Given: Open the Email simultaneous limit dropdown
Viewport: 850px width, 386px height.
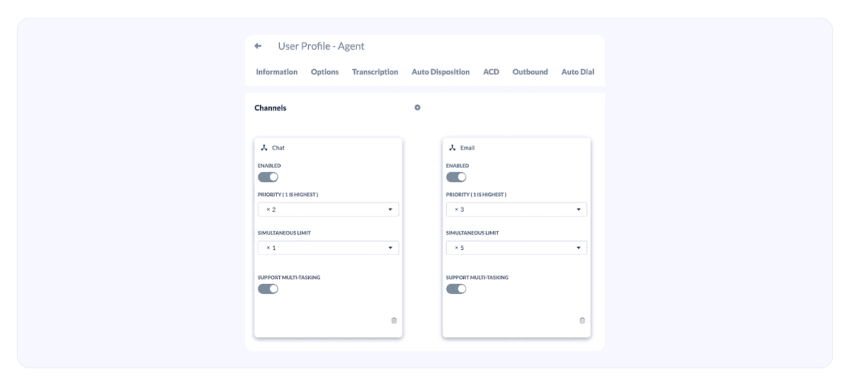Looking at the screenshot, I should click(517, 248).
